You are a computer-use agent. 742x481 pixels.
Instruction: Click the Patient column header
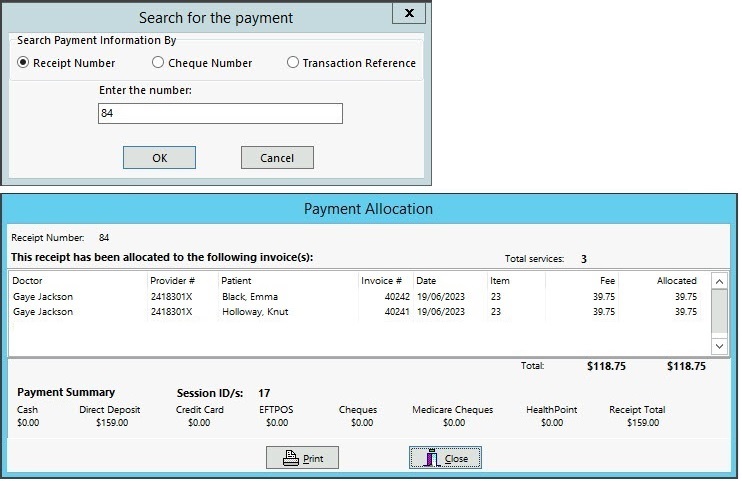[236, 281]
